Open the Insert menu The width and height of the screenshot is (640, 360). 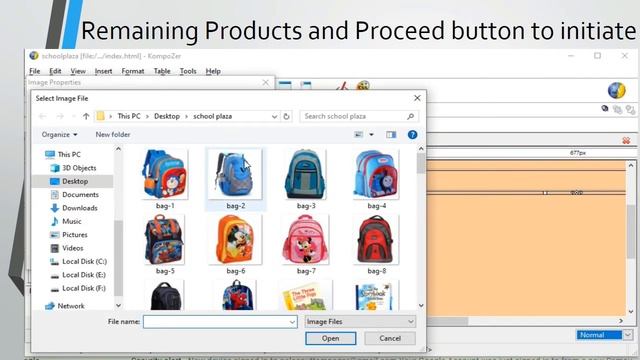coord(103,71)
